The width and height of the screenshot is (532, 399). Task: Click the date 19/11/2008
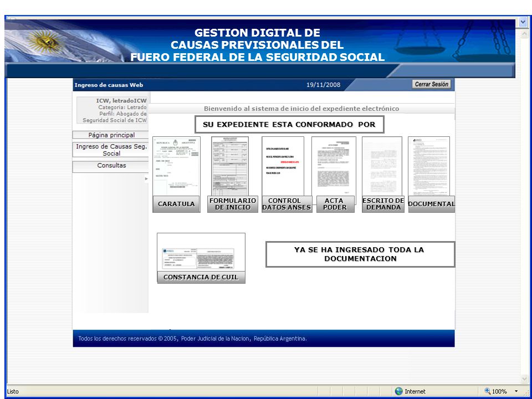[x=323, y=85]
